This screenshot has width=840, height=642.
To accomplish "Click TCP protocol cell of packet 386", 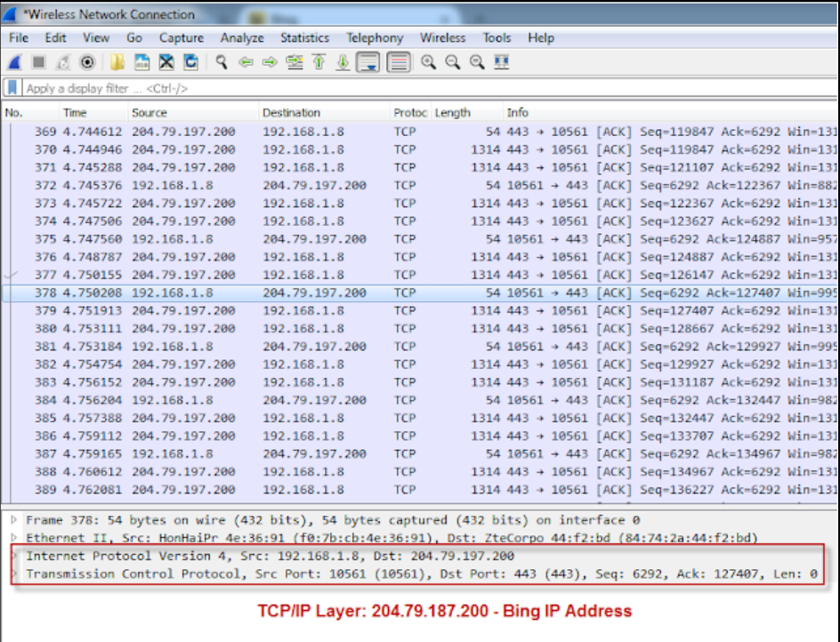I will point(405,436).
